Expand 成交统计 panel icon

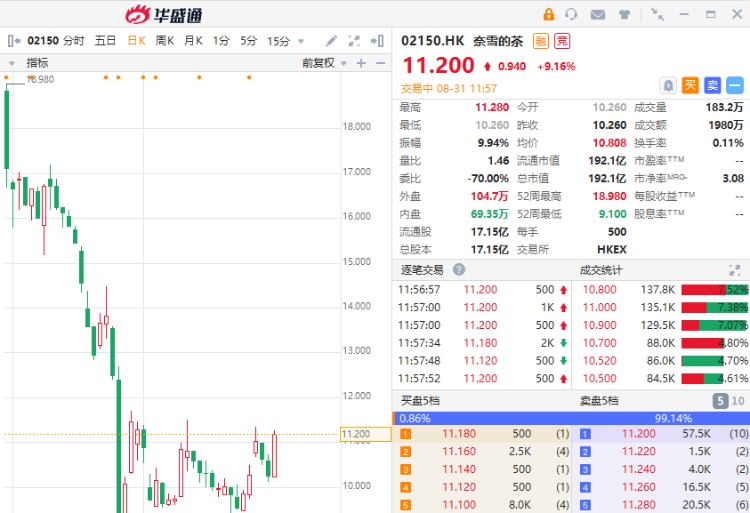point(735,270)
